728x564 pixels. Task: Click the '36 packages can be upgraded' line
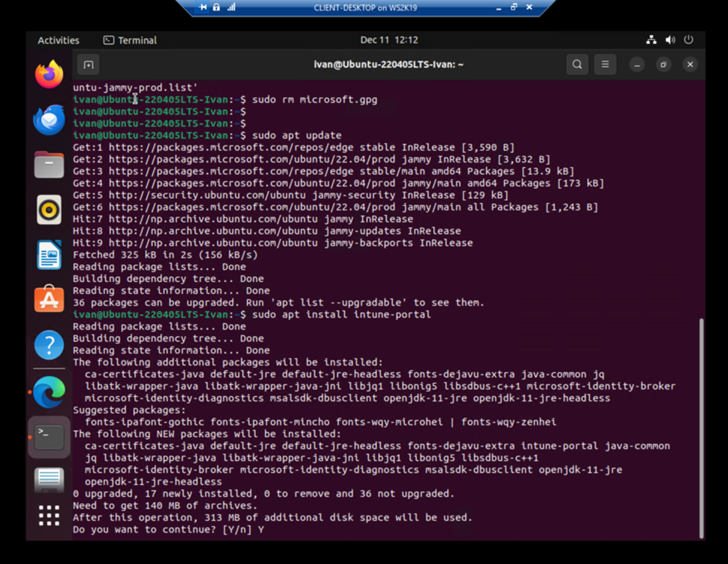[x=278, y=302]
